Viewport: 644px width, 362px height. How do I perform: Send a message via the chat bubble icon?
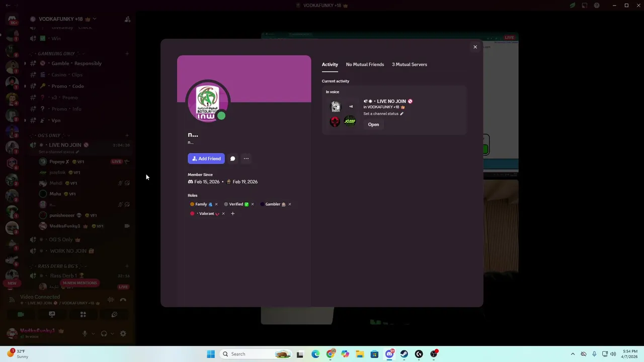coord(232,159)
